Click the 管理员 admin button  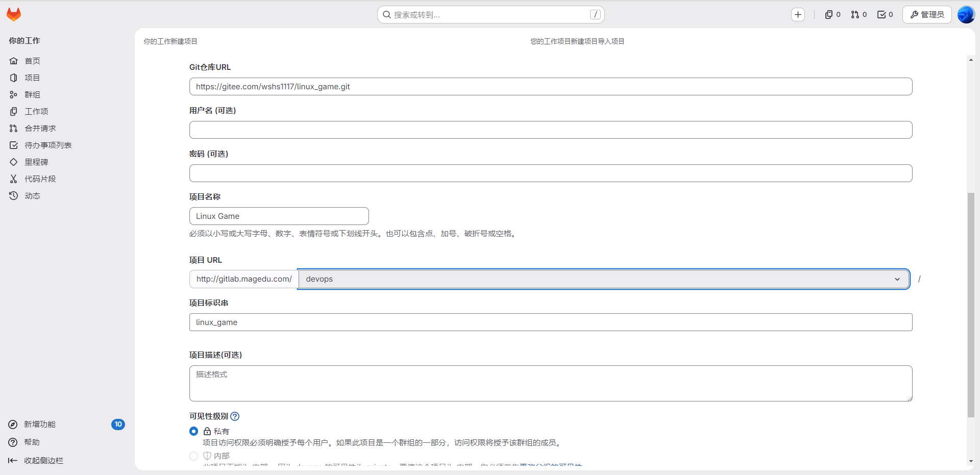click(x=927, y=15)
